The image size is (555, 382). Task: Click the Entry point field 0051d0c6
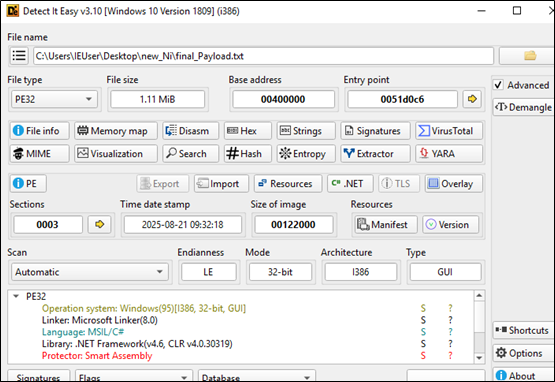[x=402, y=99]
